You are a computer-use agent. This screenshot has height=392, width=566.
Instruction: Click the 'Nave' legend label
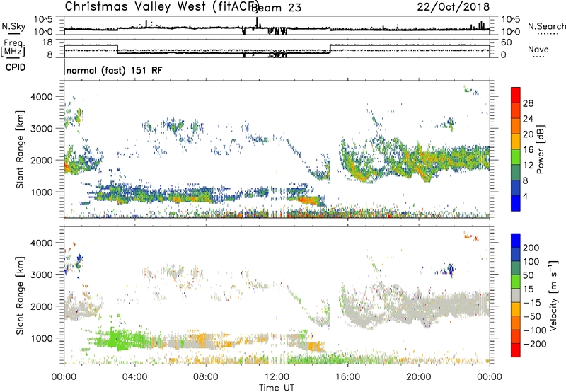coord(538,50)
